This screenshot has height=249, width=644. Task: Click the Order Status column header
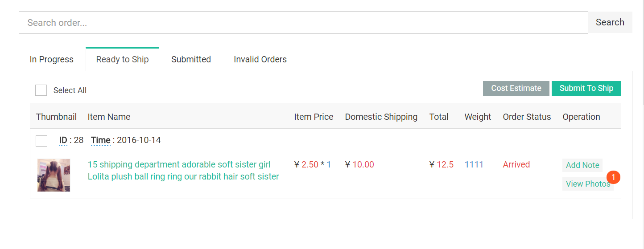(x=527, y=117)
